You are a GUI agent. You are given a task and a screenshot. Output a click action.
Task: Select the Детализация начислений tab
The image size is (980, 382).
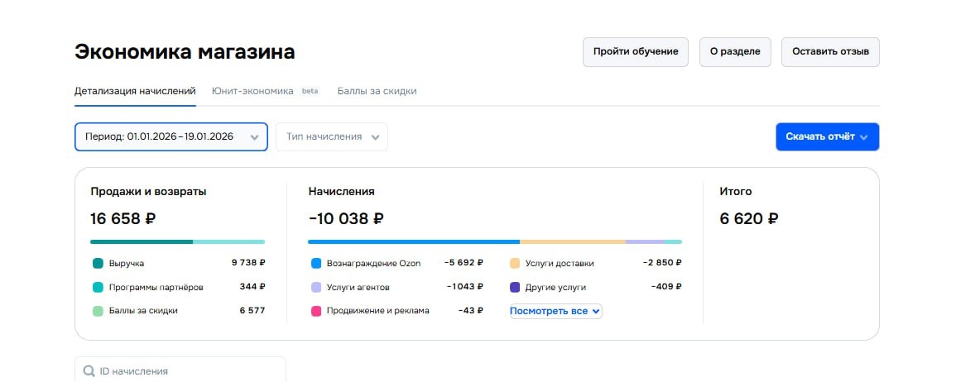pyautogui.click(x=135, y=91)
